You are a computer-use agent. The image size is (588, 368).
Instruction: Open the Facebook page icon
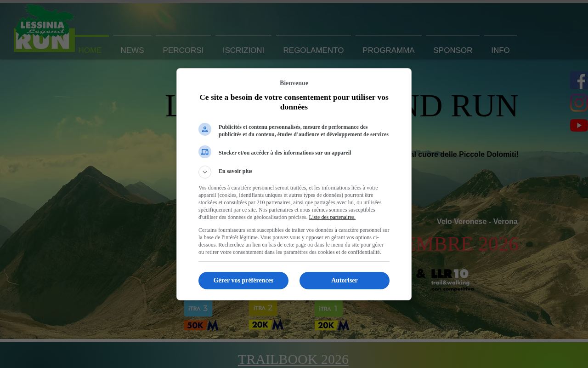[x=579, y=80]
